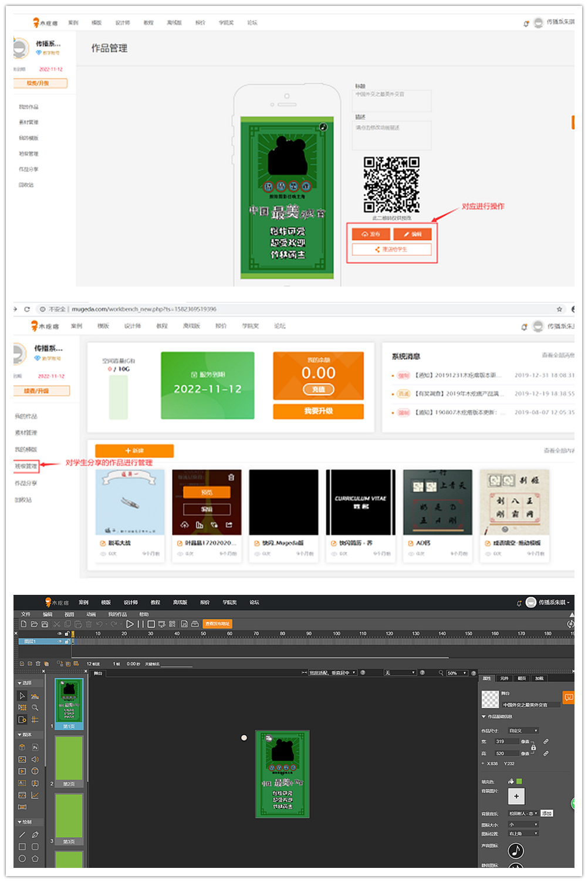Click the orange + 新建 button on the workbench

click(134, 450)
